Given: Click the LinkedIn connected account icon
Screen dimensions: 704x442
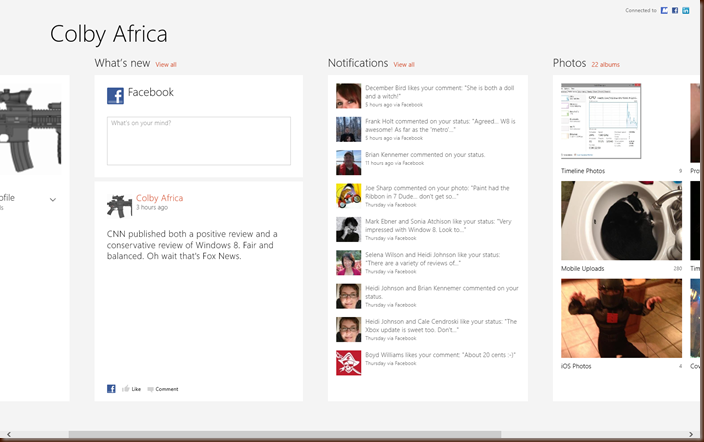Looking at the screenshot, I should (686, 10).
